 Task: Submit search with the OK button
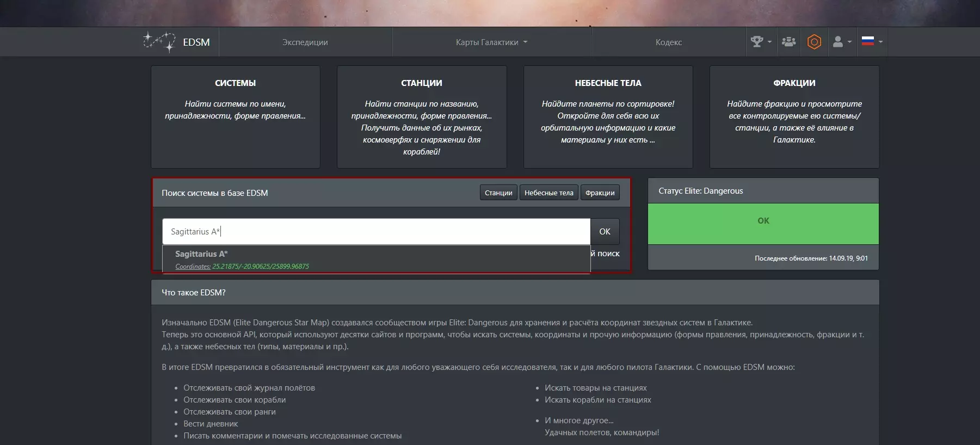point(605,232)
